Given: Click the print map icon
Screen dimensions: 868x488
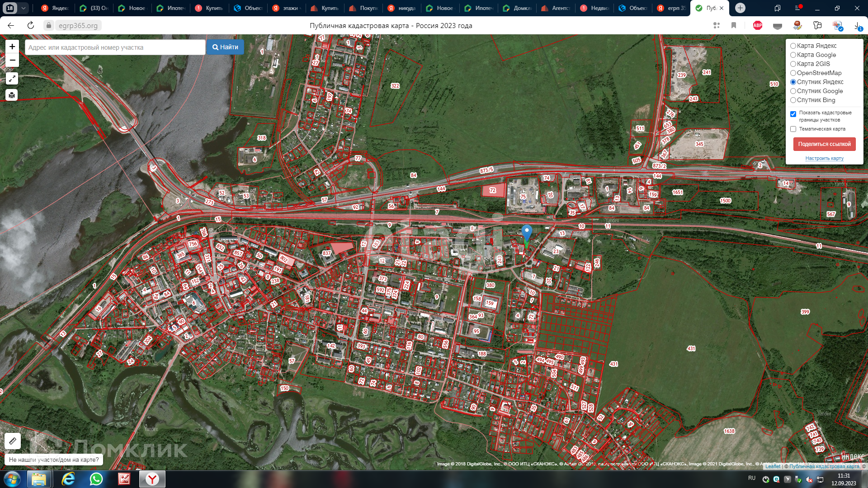Looking at the screenshot, I should pos(12,95).
